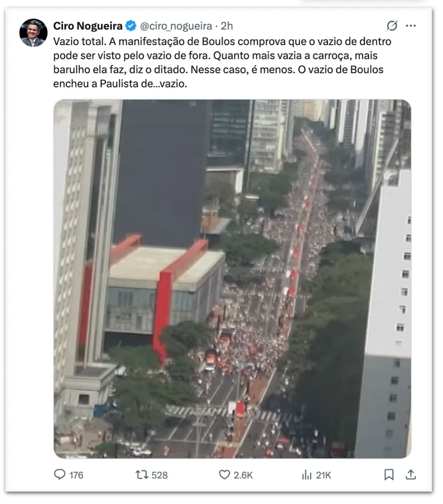Image resolution: width=443 pixels, height=504 pixels.
Task: Like the post with heart icon
Action: click(224, 475)
